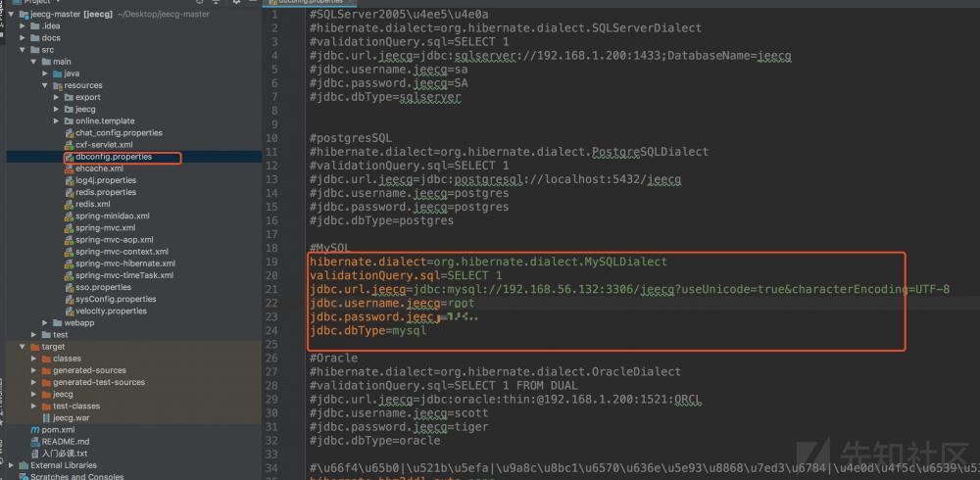Screen dimensions: 980x480
Task: Select dbconfig.properties in the project tree
Action: point(114,157)
